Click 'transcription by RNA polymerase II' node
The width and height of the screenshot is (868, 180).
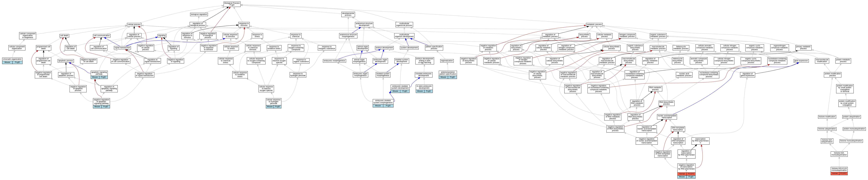pyautogui.click(x=700, y=141)
